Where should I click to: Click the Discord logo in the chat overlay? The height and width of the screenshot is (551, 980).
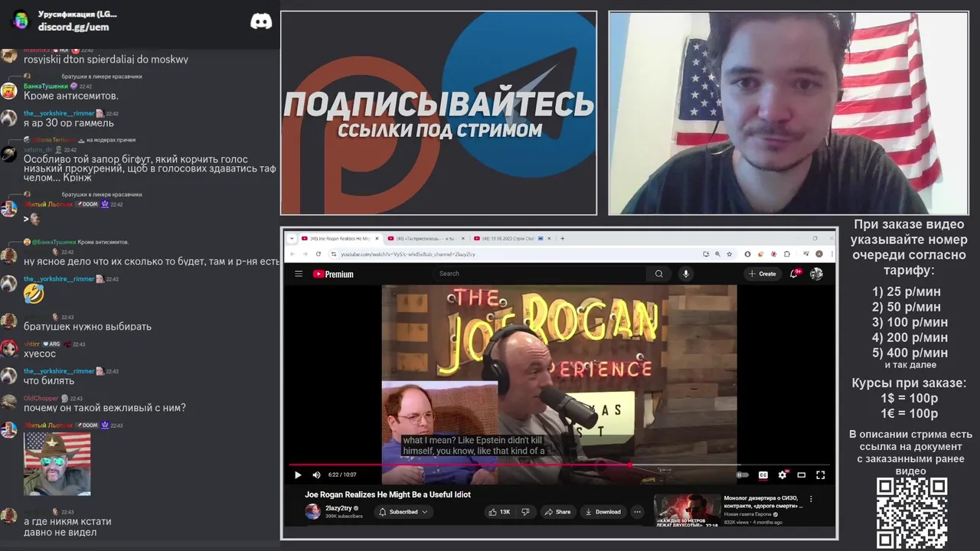(x=261, y=21)
